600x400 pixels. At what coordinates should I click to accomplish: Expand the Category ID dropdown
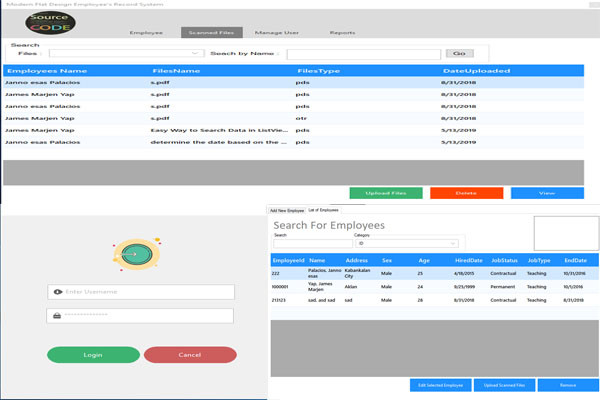click(x=406, y=243)
